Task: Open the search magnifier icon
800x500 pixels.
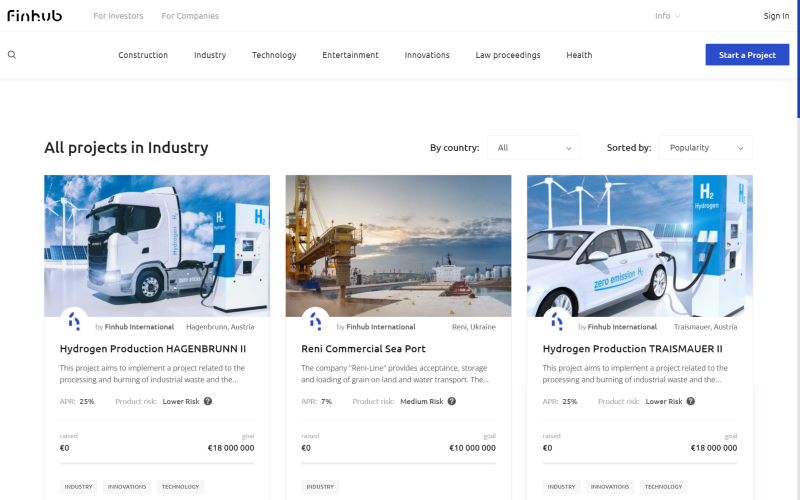Action: 12,55
